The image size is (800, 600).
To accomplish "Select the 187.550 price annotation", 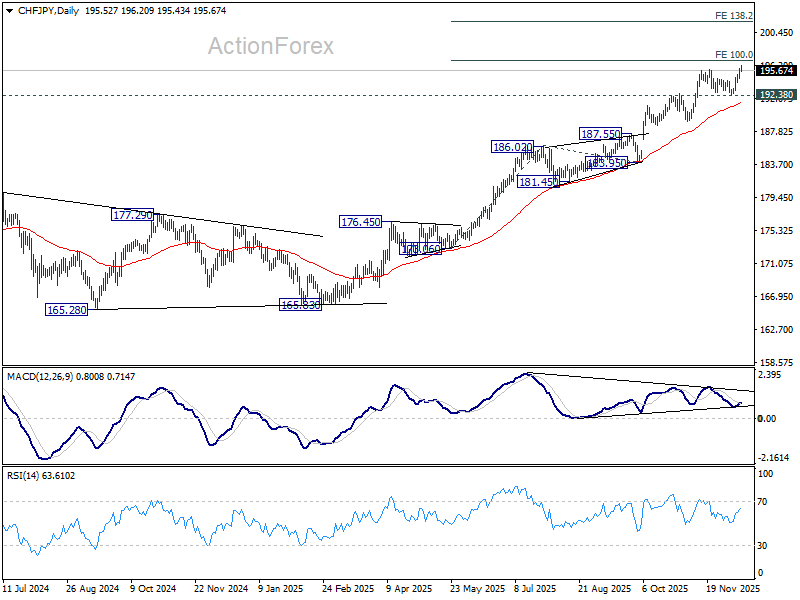I will [x=601, y=133].
